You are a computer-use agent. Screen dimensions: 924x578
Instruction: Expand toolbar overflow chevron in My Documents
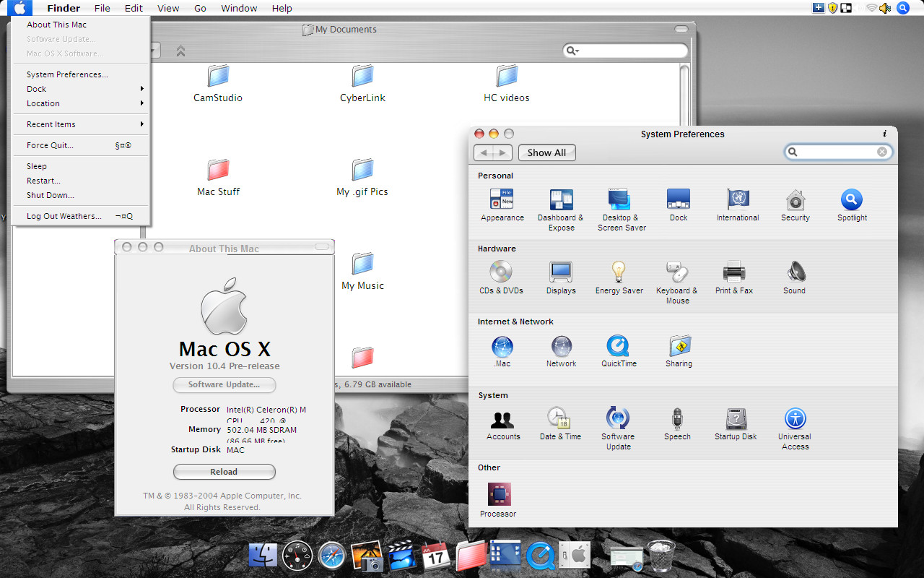[180, 51]
